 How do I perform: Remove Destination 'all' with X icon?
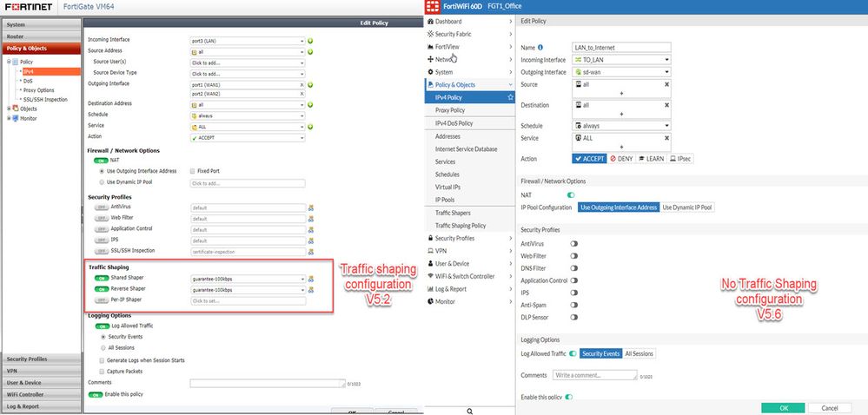click(666, 105)
